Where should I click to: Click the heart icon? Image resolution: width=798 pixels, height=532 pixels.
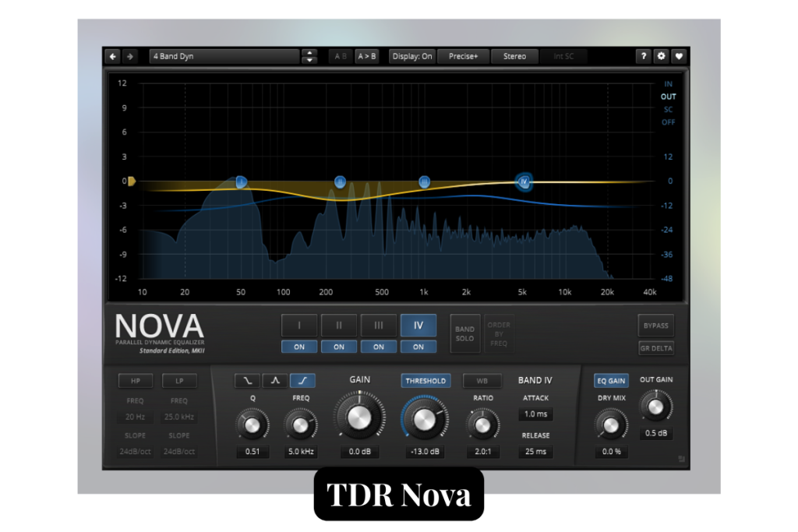click(x=679, y=56)
